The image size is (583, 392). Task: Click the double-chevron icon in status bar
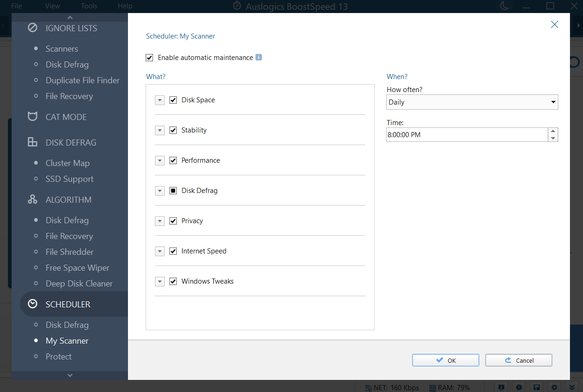pos(572,387)
